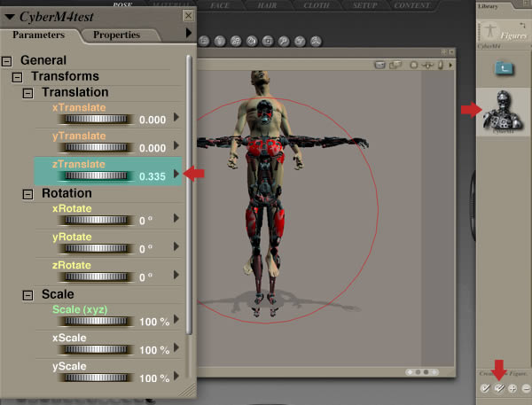
Task: Collapse the Transforms group
Action: pyautogui.click(x=18, y=77)
